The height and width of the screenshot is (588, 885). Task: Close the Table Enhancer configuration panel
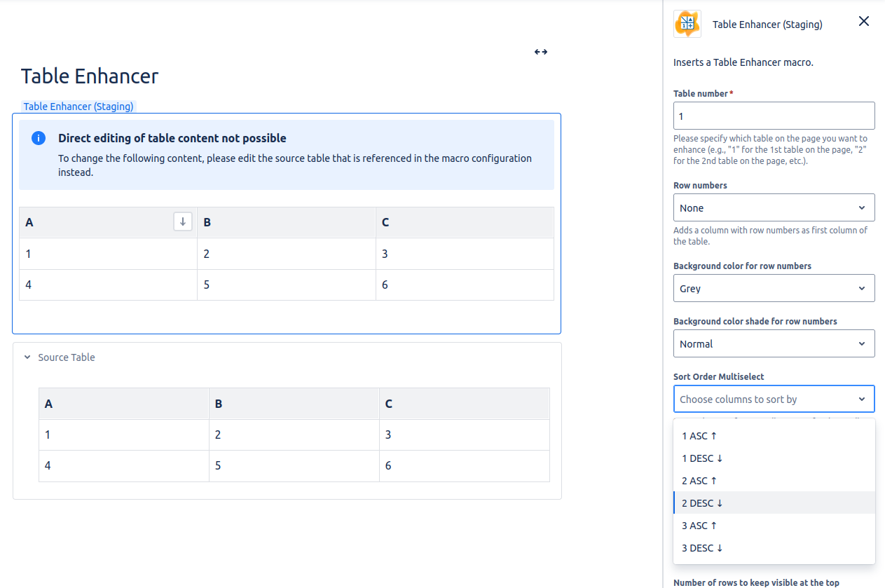coord(863,21)
